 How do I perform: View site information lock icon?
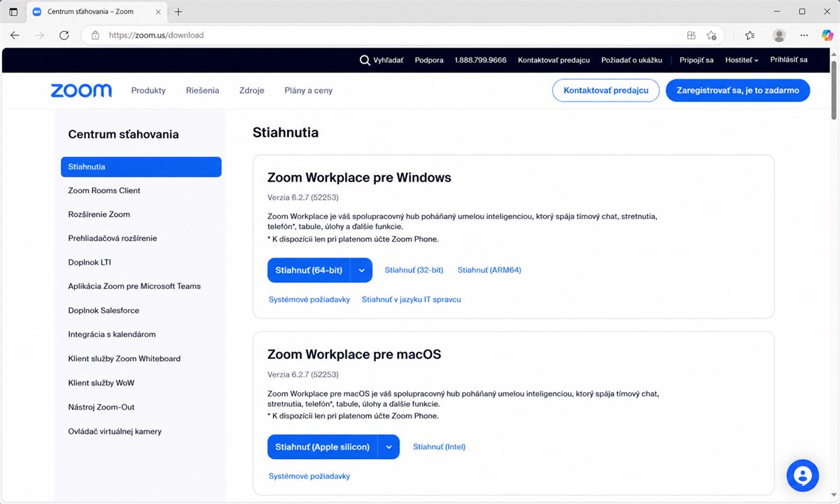[x=95, y=35]
